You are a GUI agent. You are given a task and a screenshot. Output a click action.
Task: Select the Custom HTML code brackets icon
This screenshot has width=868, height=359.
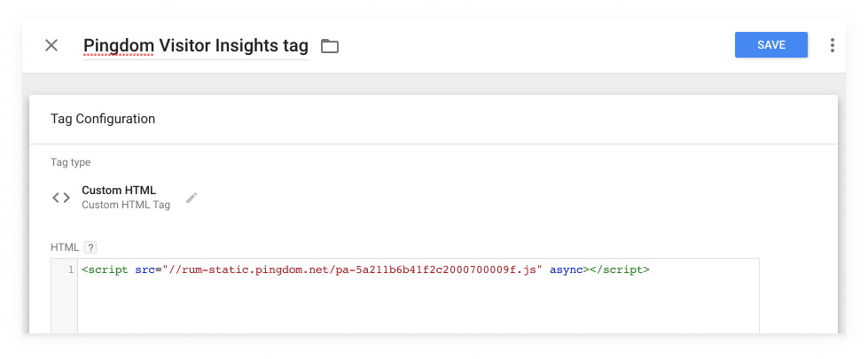[x=61, y=198]
